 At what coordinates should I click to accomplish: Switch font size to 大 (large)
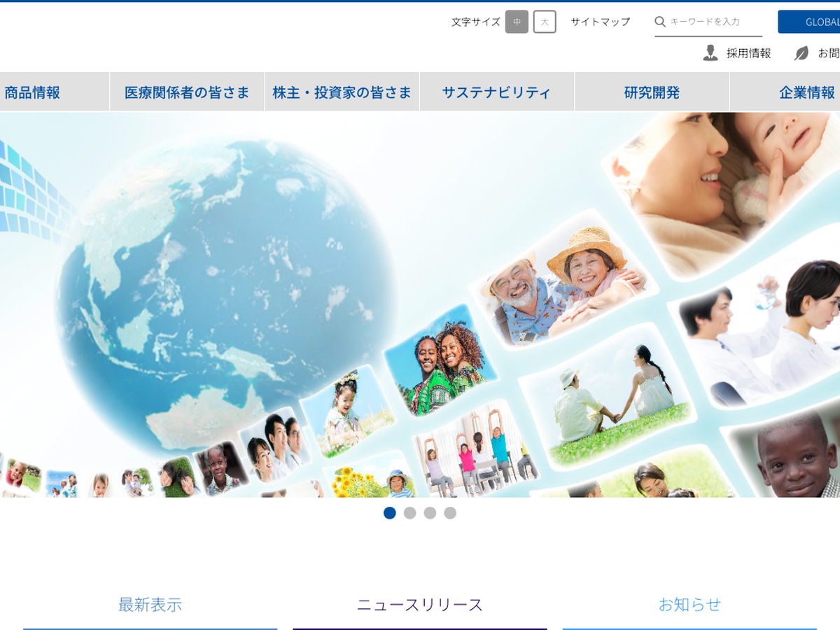coord(545,22)
